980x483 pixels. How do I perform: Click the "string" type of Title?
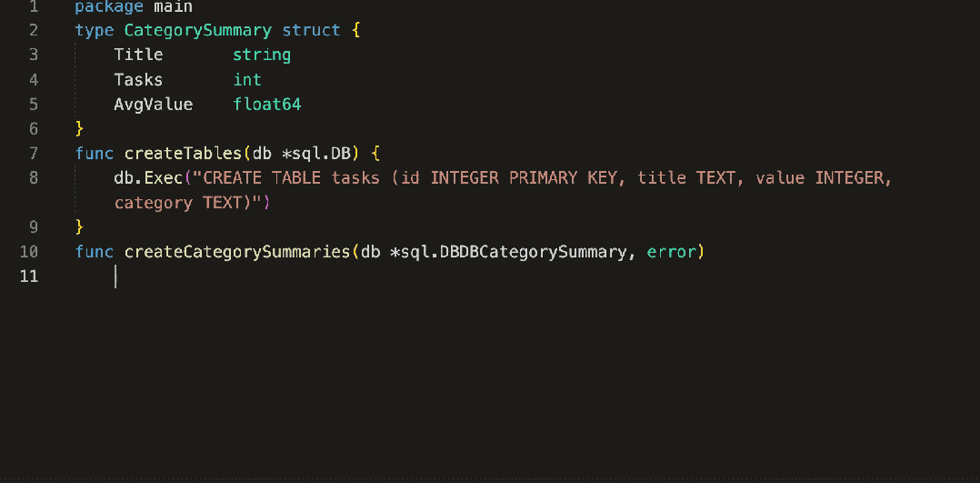(262, 55)
